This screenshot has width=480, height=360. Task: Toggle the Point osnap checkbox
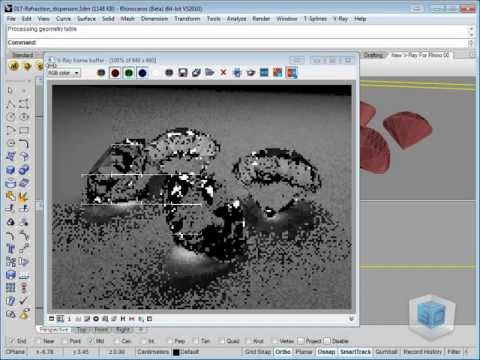(65, 341)
